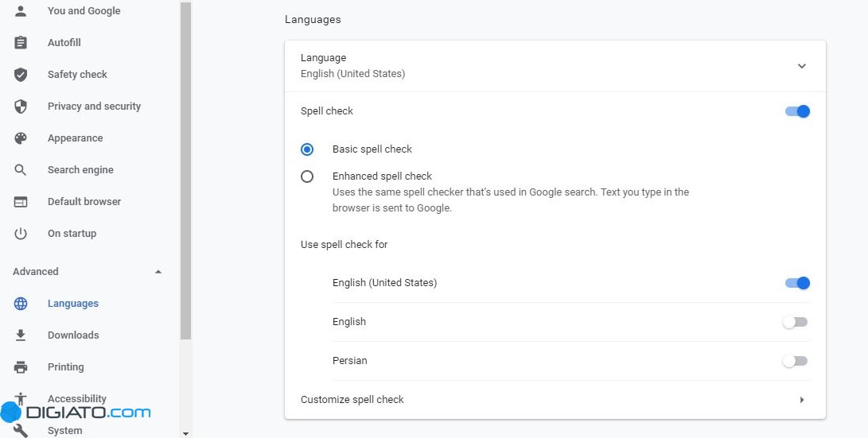Go to Default browser settings
The width and height of the screenshot is (868, 438).
point(84,202)
